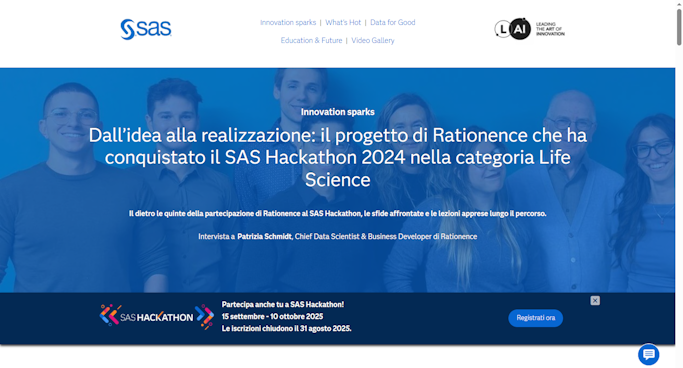This screenshot has width=683, height=368.
Task: Navigate to Education & Future
Action: pyautogui.click(x=311, y=40)
